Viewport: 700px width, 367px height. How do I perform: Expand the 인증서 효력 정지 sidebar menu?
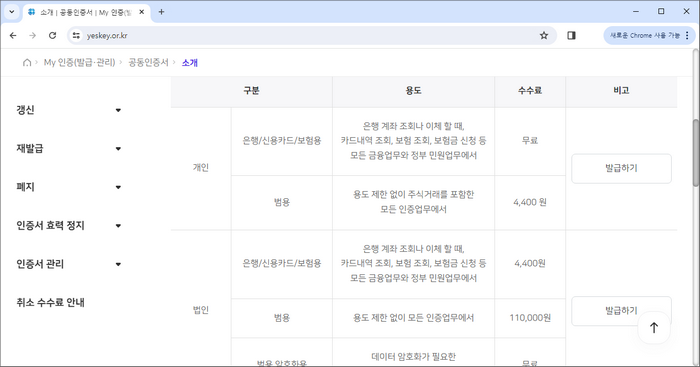click(69, 225)
